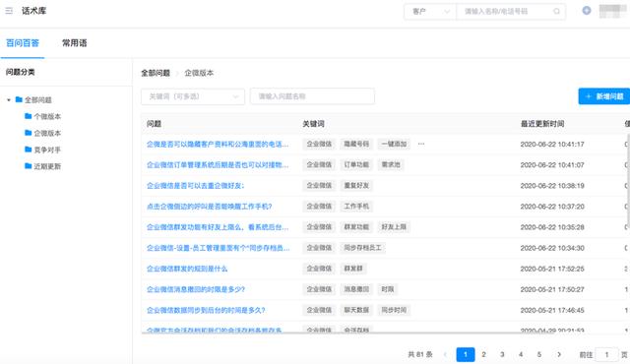Switch to the 常用语 tab
This screenshot has height=364, width=630.
75,43
